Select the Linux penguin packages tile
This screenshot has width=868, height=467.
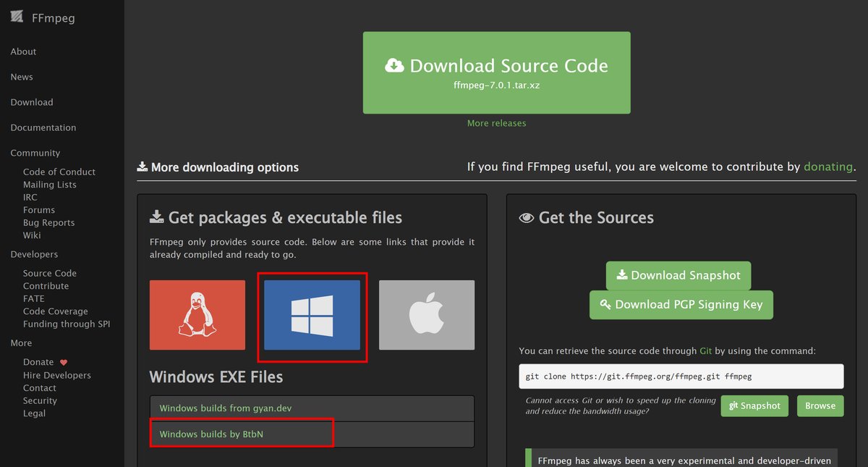[197, 315]
